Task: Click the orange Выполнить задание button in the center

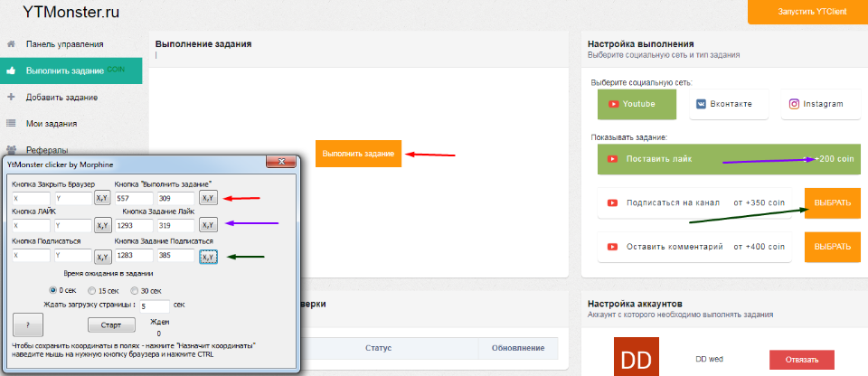Action: click(358, 154)
